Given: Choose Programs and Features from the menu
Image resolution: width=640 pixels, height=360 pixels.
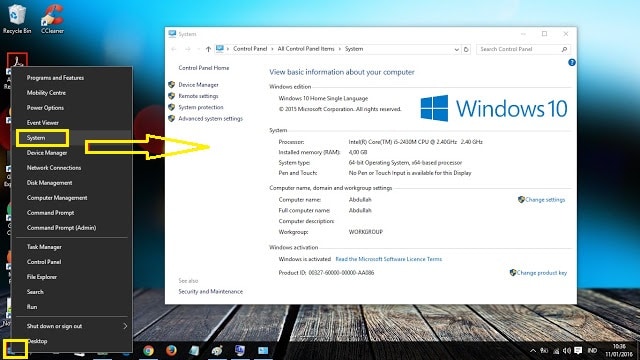Looking at the screenshot, I should pos(55,78).
